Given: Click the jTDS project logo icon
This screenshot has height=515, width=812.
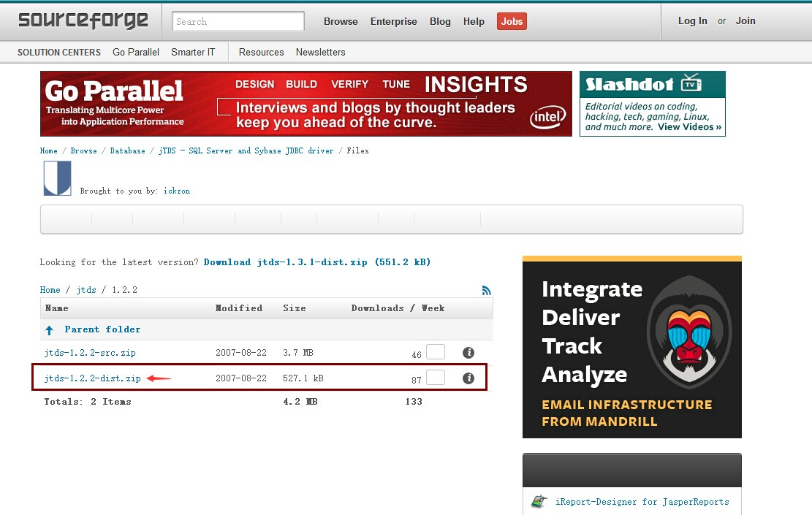Looking at the screenshot, I should click(57, 178).
